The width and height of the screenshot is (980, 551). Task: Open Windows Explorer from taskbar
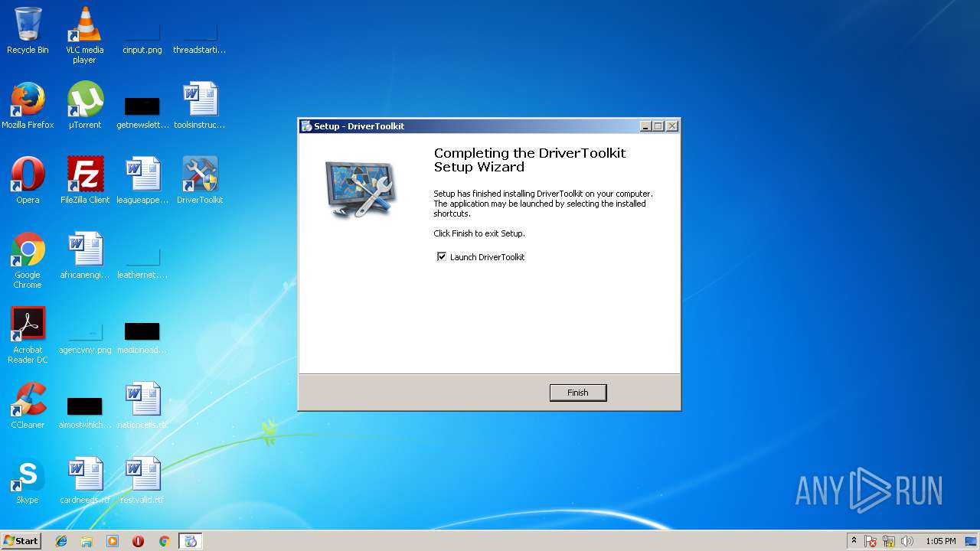[x=87, y=541]
